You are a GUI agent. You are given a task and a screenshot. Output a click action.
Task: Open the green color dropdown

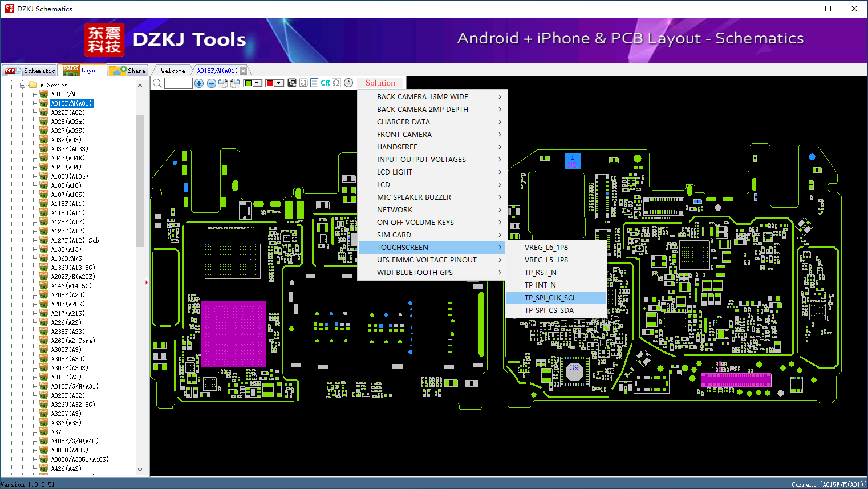pos(258,83)
